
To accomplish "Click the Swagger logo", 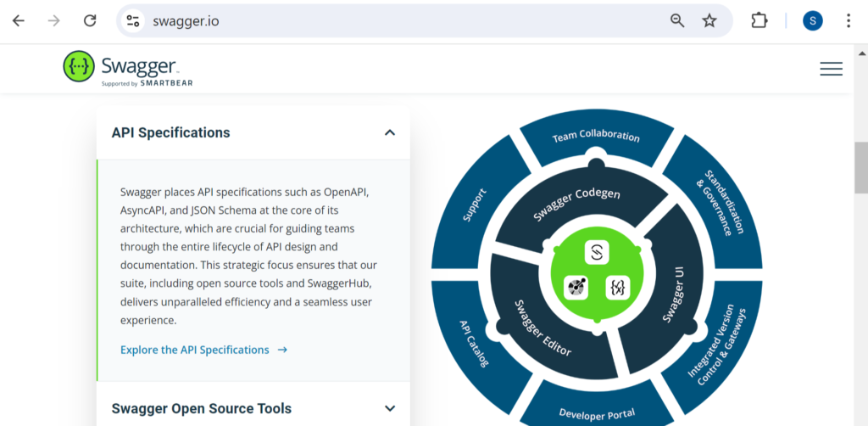I will click(128, 68).
